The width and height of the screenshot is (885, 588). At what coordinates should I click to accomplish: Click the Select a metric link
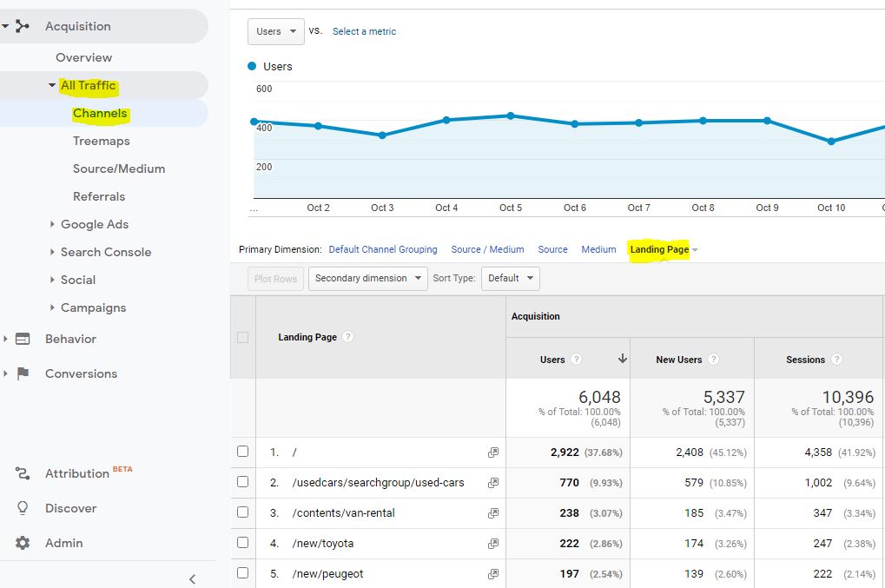(364, 31)
